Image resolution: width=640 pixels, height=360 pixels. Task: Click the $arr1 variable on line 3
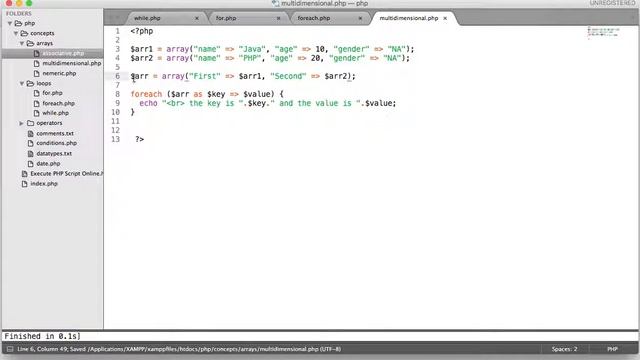[142, 49]
